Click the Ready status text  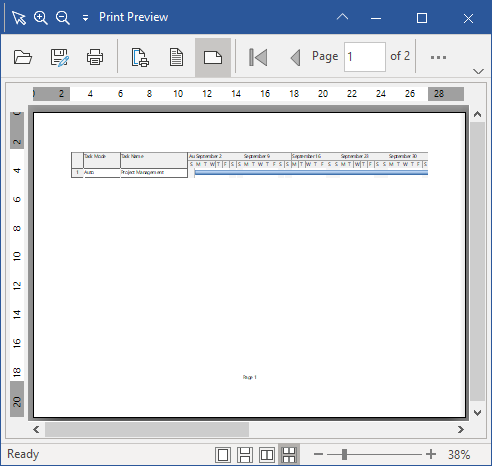[x=23, y=454]
